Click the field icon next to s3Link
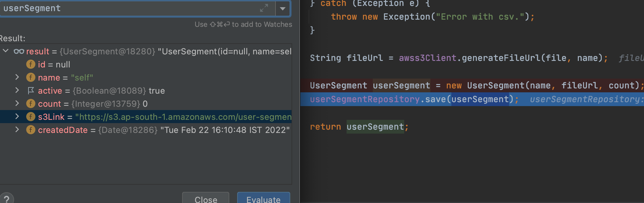This screenshot has width=644, height=203. point(31,117)
